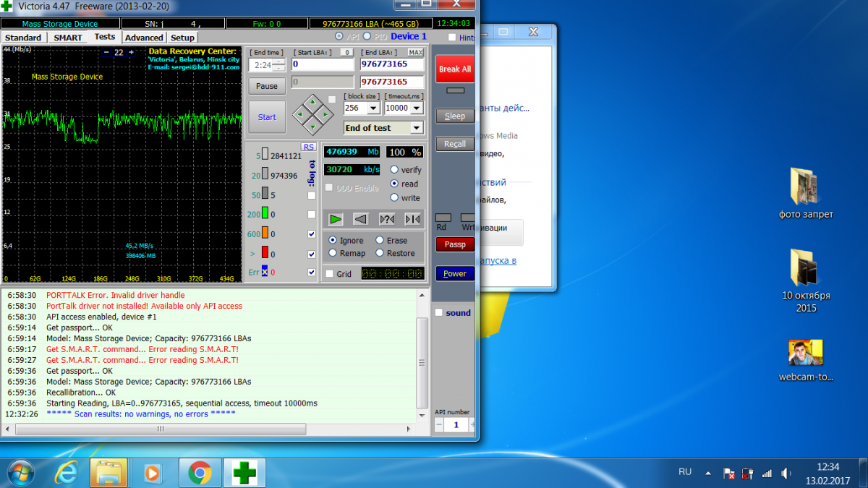868x488 pixels.
Task: Switch to the Standard tab
Action: coord(23,38)
